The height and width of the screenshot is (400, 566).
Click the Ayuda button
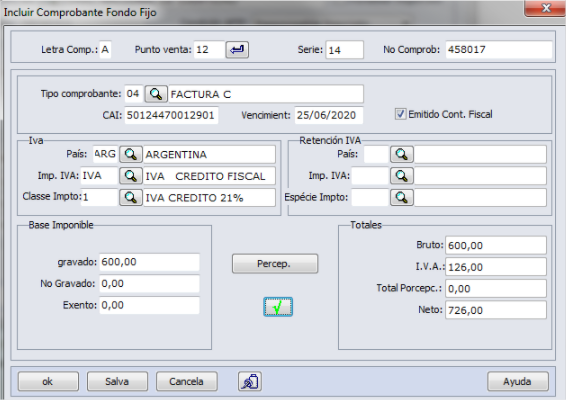[518, 382]
